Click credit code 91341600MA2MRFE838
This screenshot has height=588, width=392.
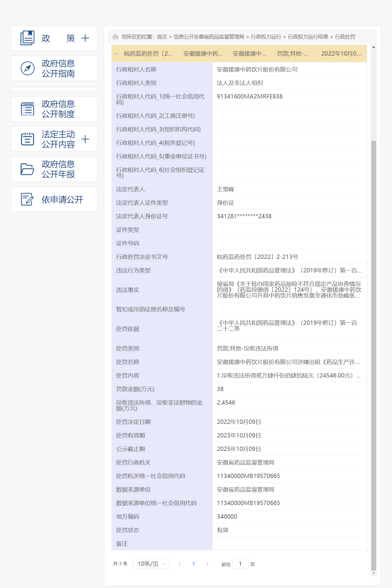pyautogui.click(x=250, y=96)
